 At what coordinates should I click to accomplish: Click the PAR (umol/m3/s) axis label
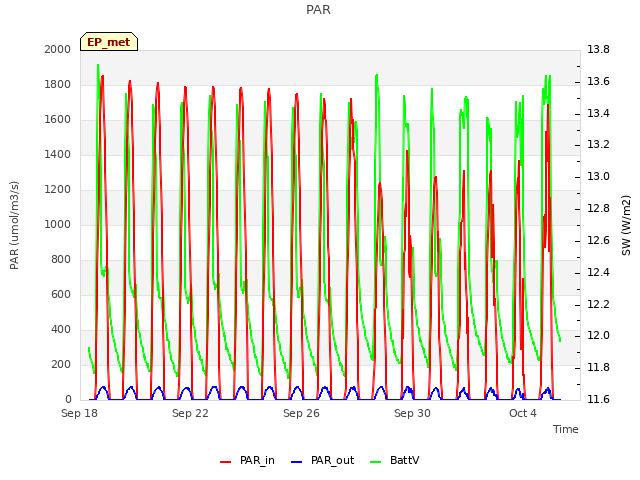point(14,225)
